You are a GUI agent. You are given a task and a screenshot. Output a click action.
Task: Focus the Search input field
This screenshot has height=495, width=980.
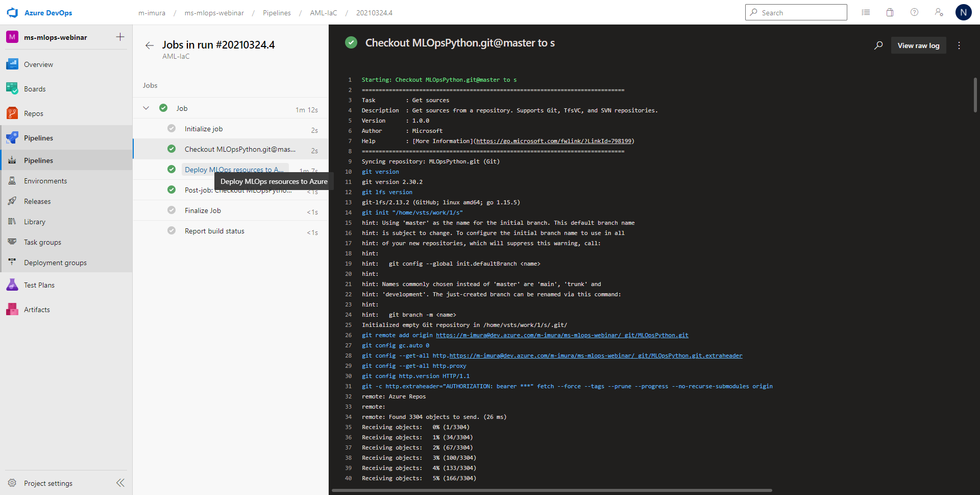796,13
